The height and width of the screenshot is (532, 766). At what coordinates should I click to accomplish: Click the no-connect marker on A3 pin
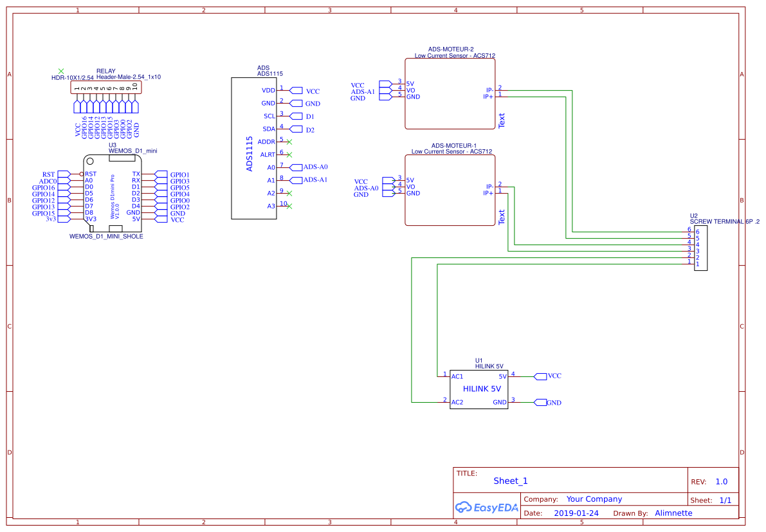[x=289, y=206]
